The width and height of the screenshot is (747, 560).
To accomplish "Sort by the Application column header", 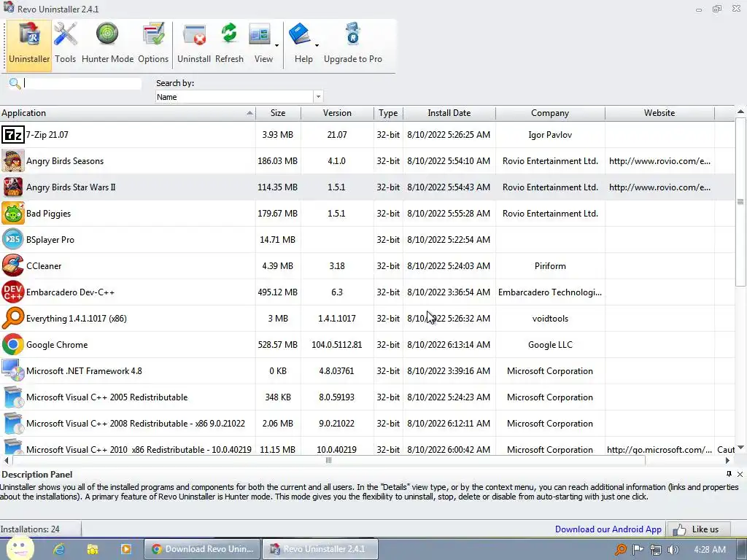I will tap(128, 113).
